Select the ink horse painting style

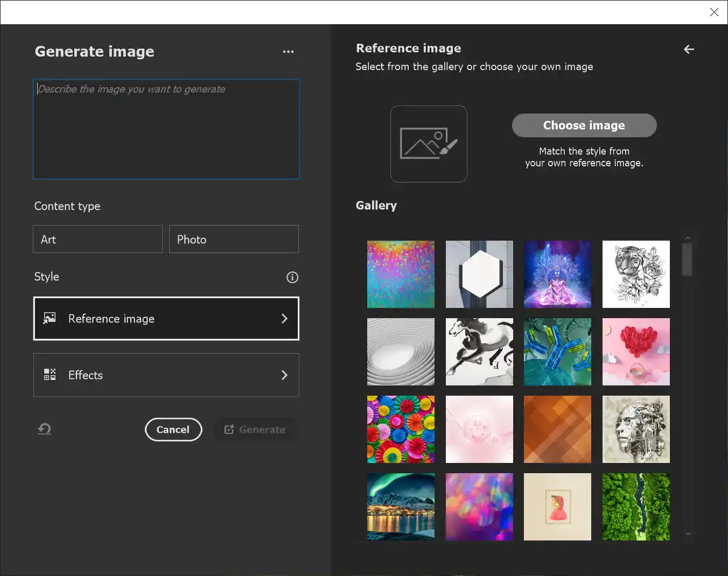click(x=479, y=352)
